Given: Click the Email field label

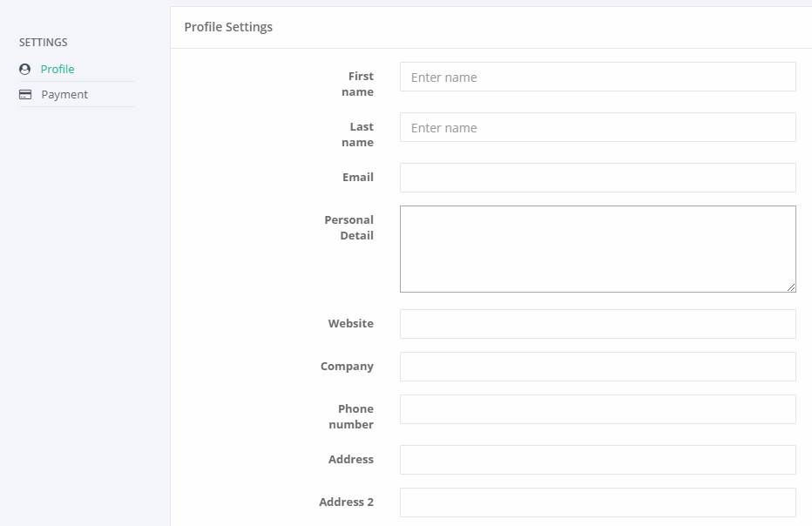Looking at the screenshot, I should pyautogui.click(x=358, y=178).
